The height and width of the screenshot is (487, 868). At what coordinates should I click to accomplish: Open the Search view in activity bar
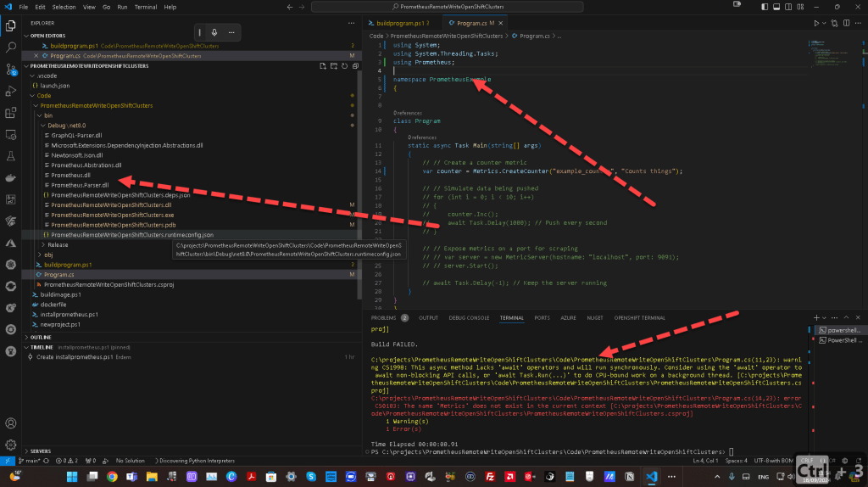(10, 48)
